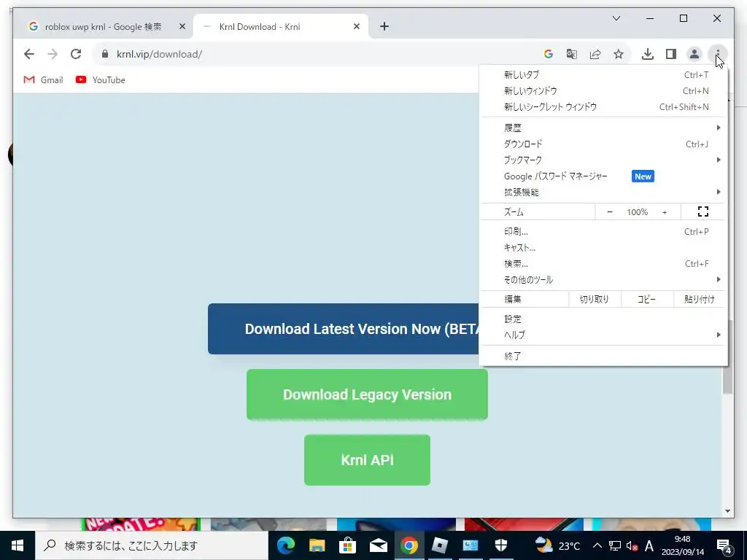Open Microsoft Edge from taskbar
Screen dimensions: 747x560
[x=286, y=545]
